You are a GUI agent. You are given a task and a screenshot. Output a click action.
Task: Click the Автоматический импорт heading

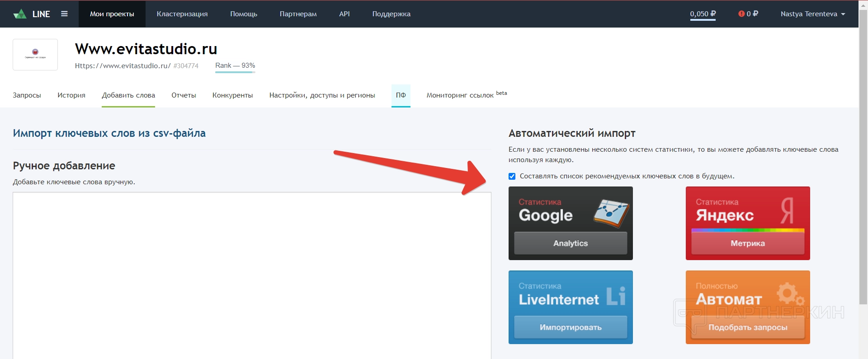(572, 133)
